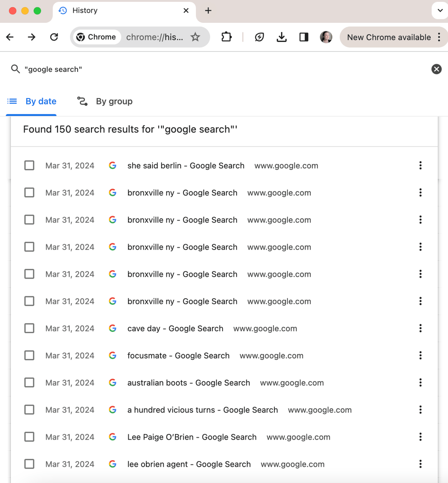This screenshot has width=448, height=483.
Task: Open actions menu for 'lee obrien agent'
Action: (420, 464)
